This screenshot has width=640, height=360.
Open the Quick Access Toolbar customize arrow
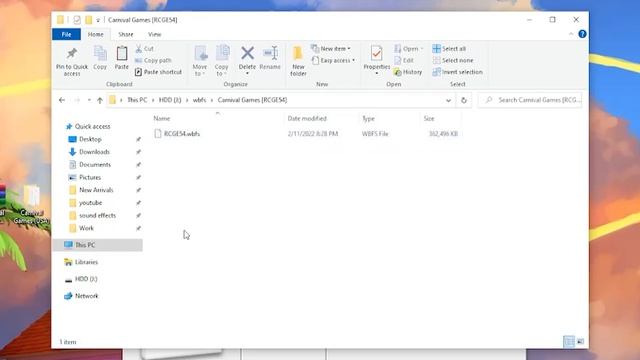point(98,20)
